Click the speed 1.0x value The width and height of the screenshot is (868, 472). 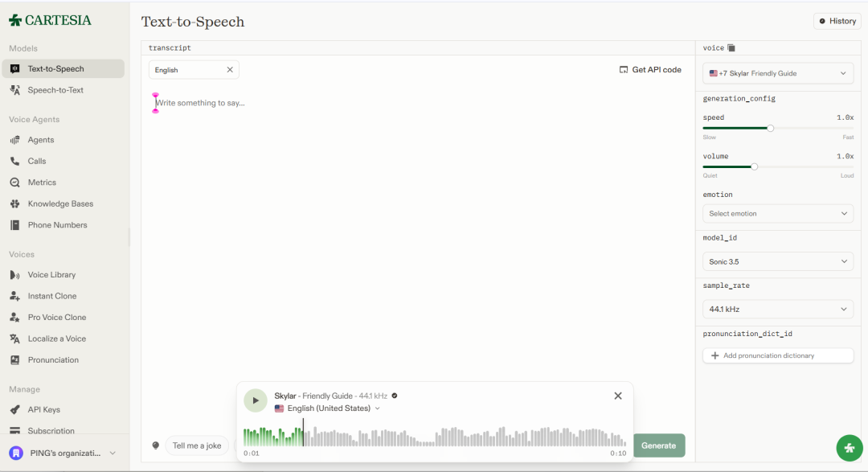pyautogui.click(x=845, y=117)
